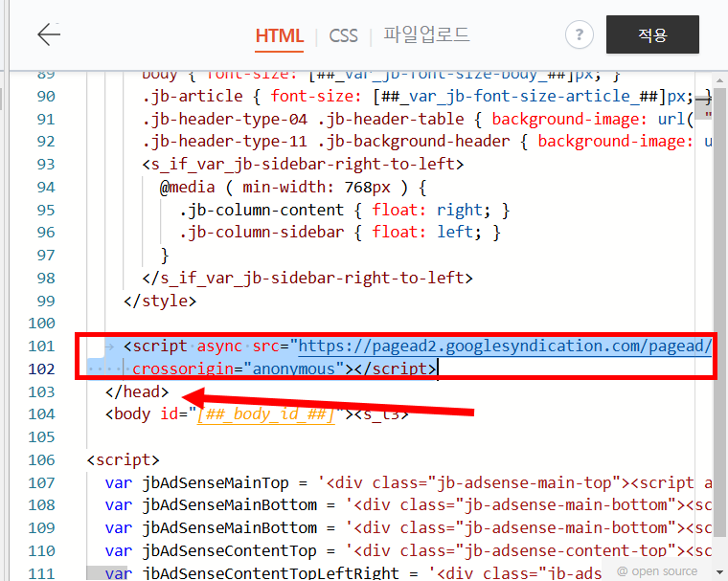Click the open source label at bottom right

click(657, 571)
